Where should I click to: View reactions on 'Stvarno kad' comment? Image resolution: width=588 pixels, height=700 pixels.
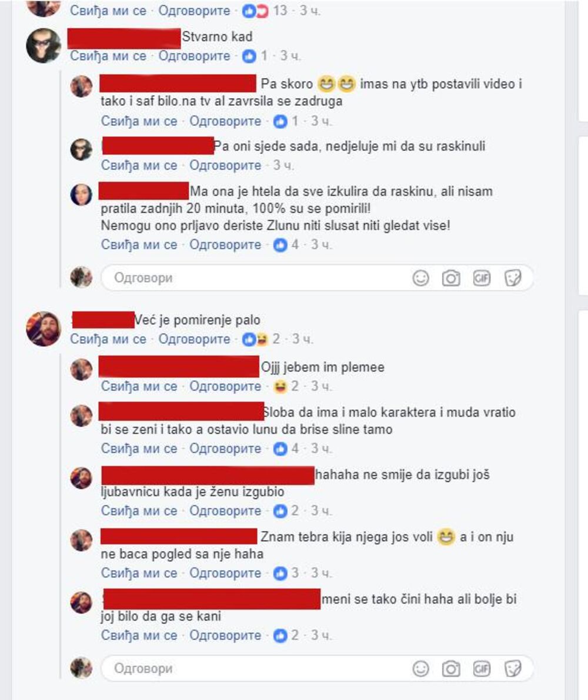click(255, 56)
